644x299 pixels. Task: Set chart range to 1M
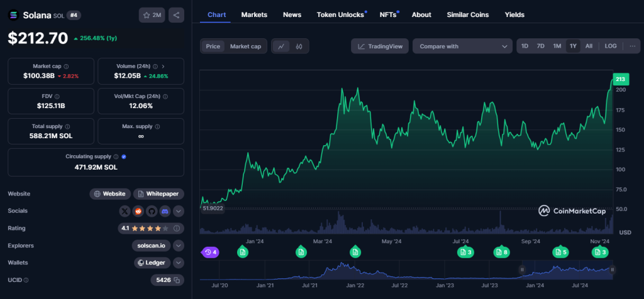pyautogui.click(x=557, y=46)
